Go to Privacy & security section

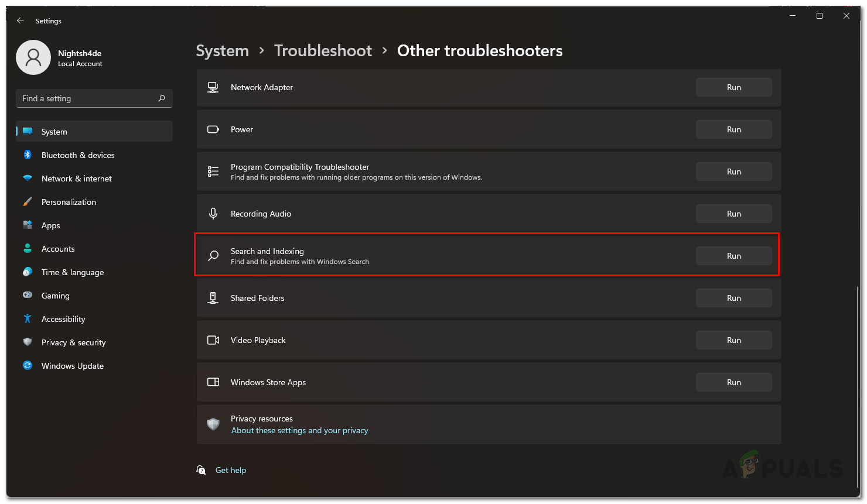73,342
